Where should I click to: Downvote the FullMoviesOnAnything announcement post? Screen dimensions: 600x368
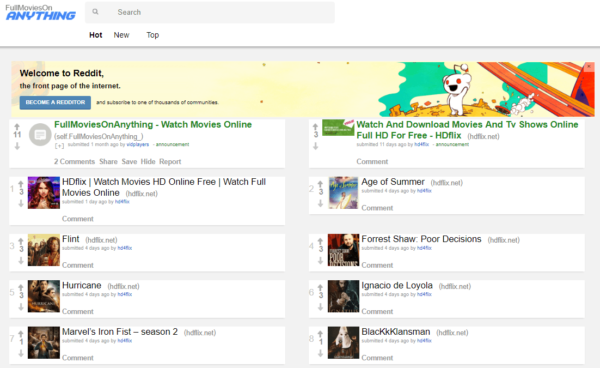pos(17,146)
